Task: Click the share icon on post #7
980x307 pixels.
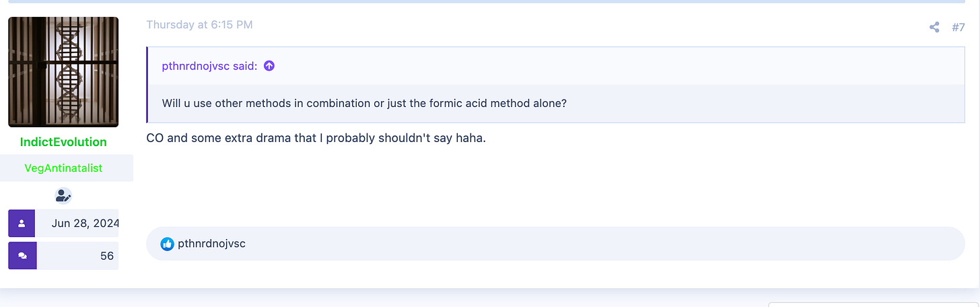Action: pyautogui.click(x=934, y=28)
